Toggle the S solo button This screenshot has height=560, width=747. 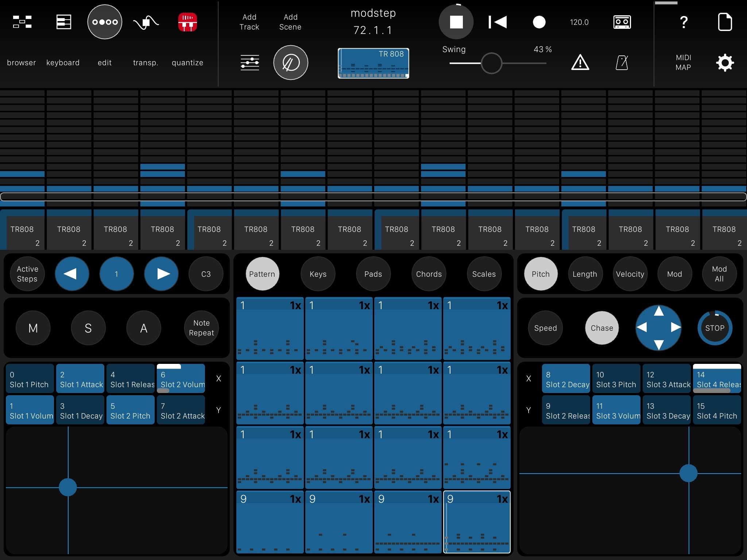[88, 328]
